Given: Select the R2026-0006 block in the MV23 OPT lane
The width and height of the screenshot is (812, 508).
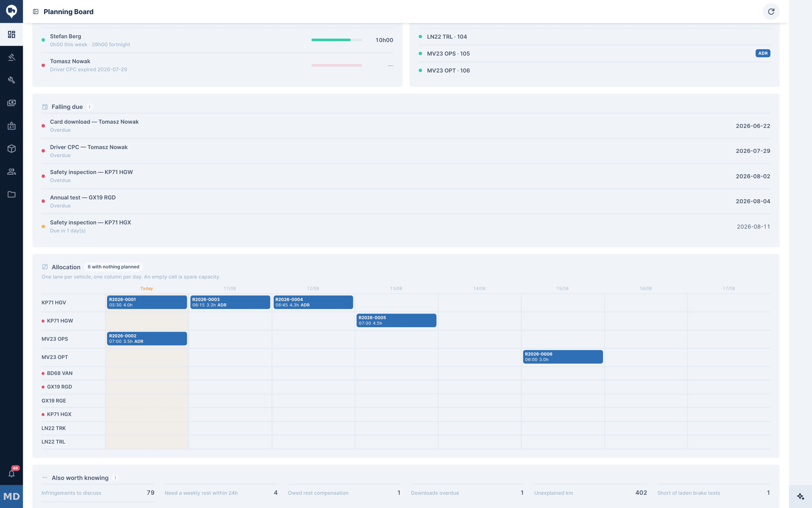Looking at the screenshot, I should click(x=563, y=357).
